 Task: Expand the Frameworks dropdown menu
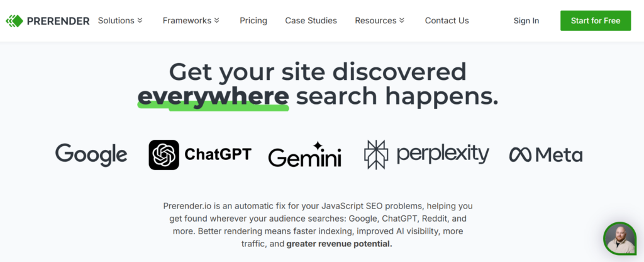pos(191,21)
